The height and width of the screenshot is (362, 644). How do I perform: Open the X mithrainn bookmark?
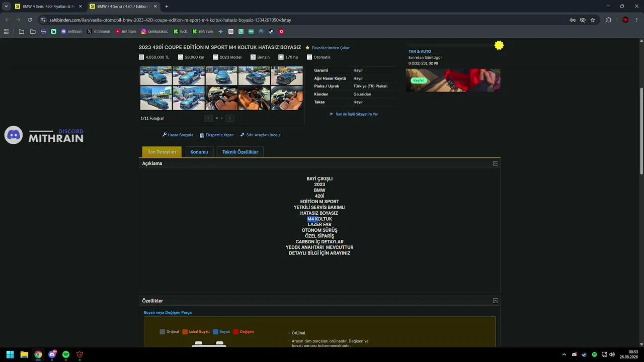point(99,31)
